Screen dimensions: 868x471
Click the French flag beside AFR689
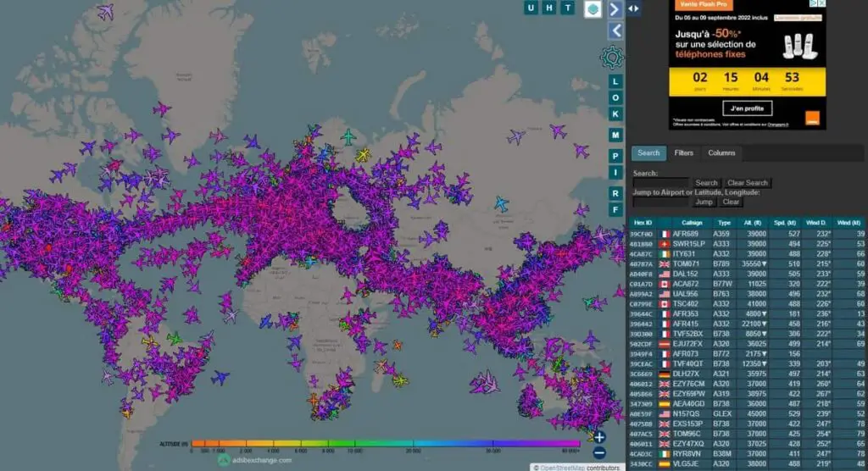pos(665,234)
